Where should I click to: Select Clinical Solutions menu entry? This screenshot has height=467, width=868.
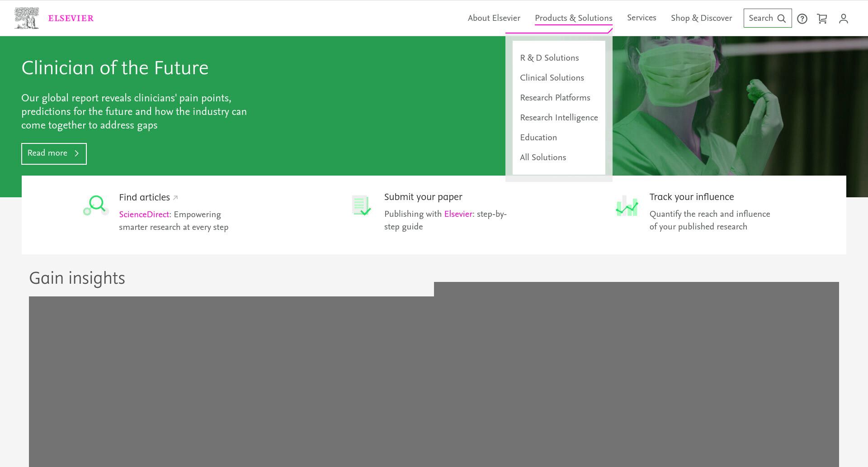pyautogui.click(x=552, y=78)
